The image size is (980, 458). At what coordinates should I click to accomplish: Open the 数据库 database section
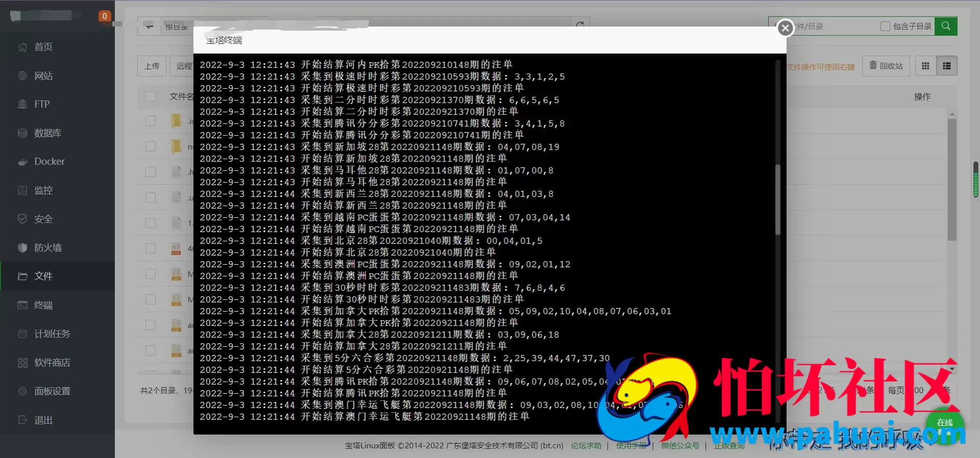point(47,133)
